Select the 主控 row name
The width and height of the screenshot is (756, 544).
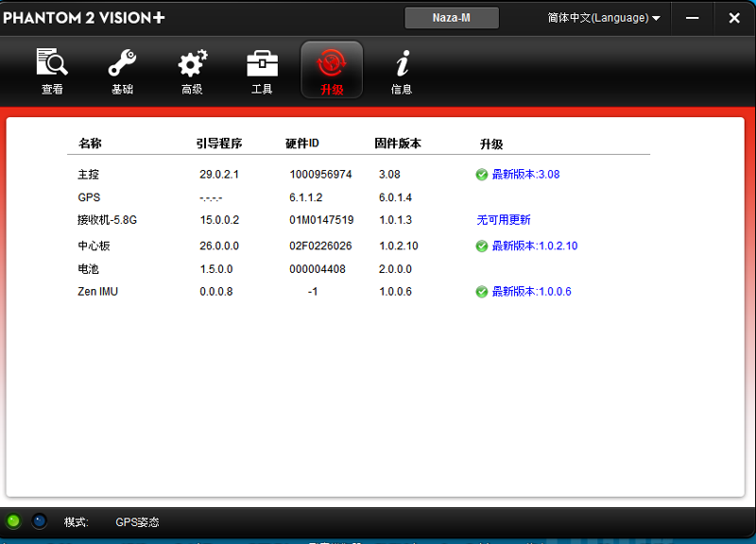(x=88, y=175)
